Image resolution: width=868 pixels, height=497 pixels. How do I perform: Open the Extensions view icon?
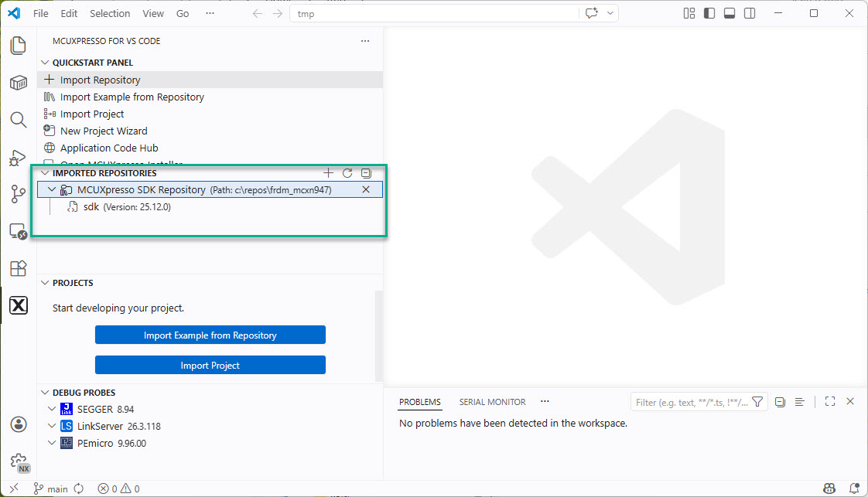coord(19,268)
